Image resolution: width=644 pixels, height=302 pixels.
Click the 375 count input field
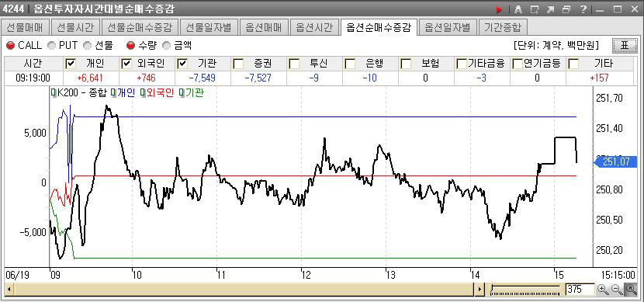click(580, 290)
